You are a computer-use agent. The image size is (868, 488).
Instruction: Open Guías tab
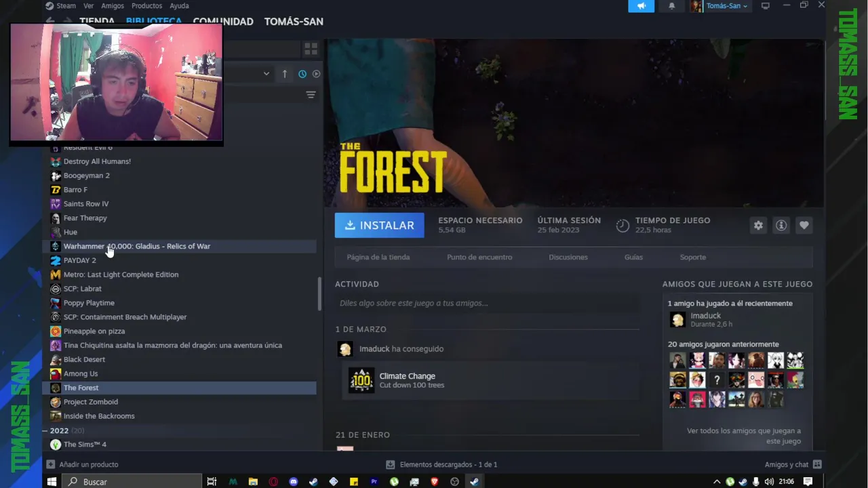click(633, 257)
